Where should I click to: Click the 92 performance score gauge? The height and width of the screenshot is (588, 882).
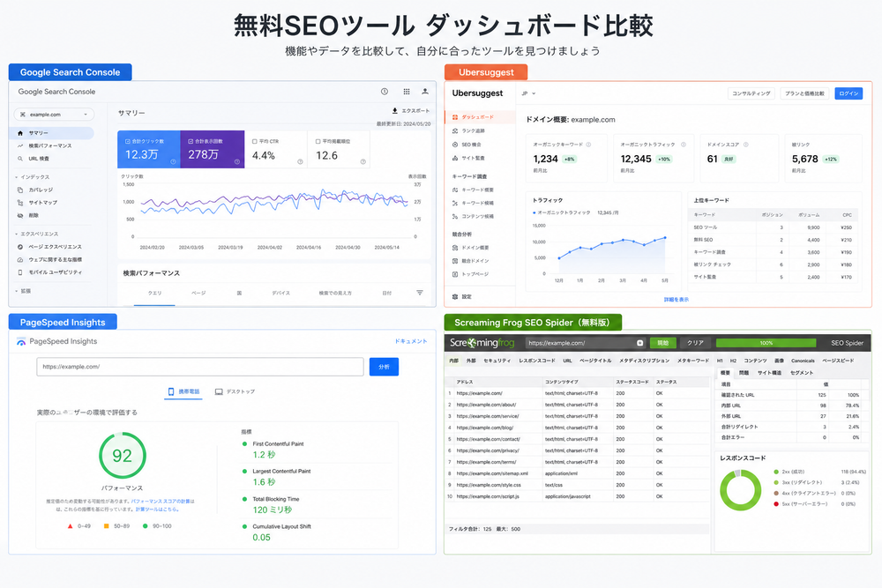(x=122, y=456)
